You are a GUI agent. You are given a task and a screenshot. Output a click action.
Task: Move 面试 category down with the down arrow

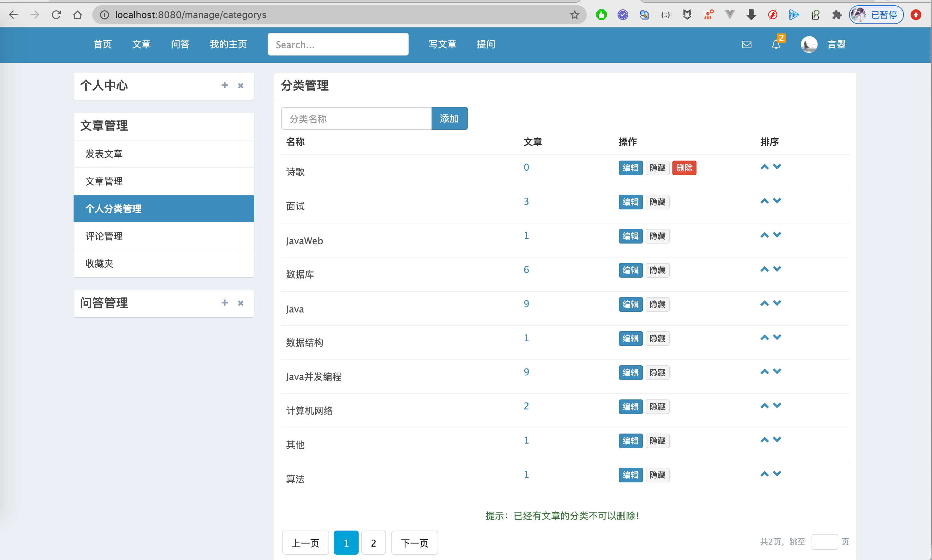pos(777,200)
